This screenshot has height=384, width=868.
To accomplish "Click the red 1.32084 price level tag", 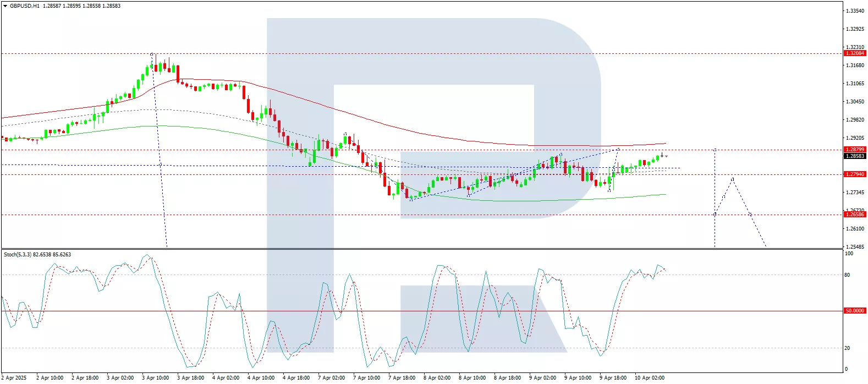I will click(855, 53).
